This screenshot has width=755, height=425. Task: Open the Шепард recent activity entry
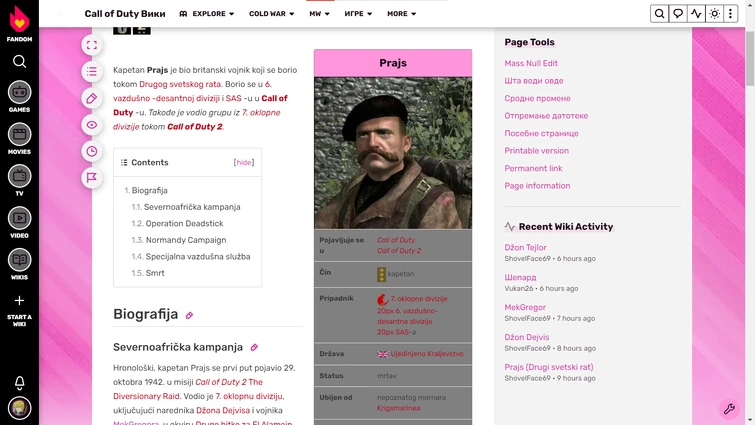(x=520, y=277)
